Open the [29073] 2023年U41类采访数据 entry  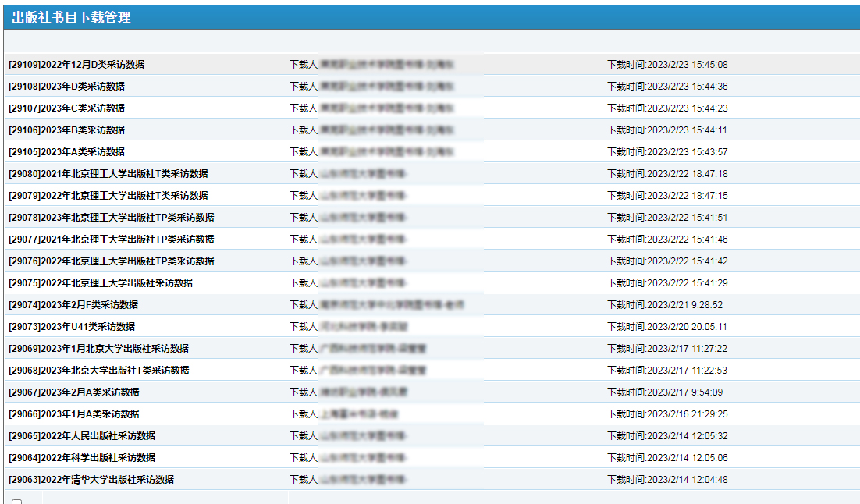pos(72,327)
